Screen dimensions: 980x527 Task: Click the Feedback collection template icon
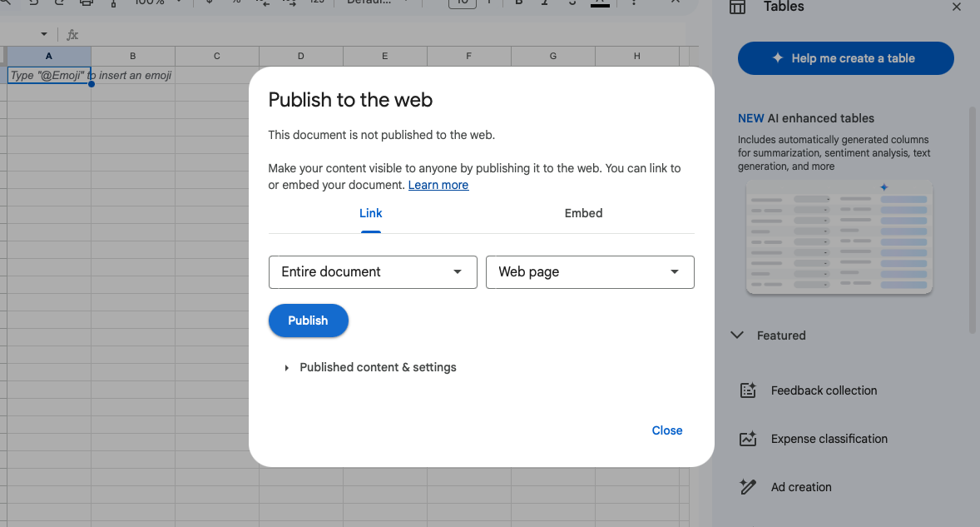tap(748, 390)
